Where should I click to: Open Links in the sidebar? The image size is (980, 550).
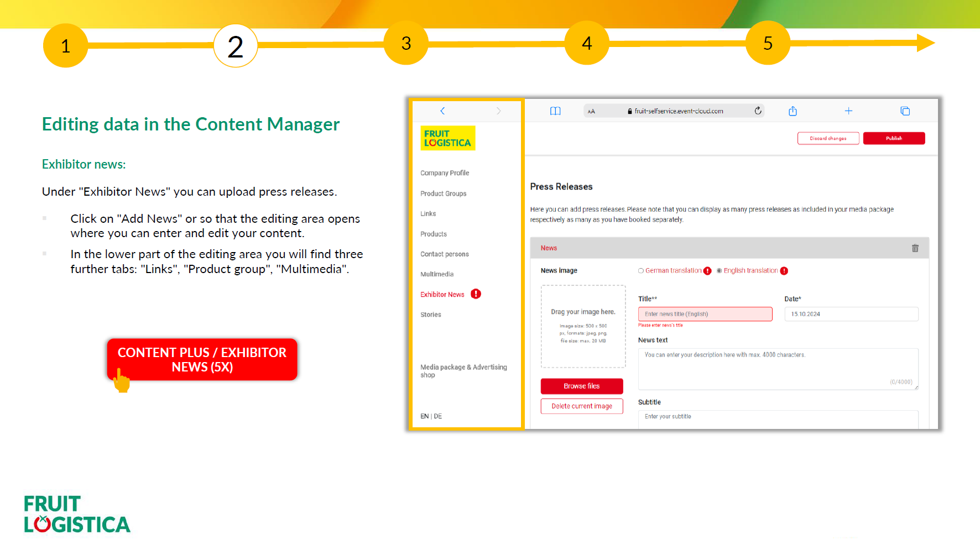[428, 214]
